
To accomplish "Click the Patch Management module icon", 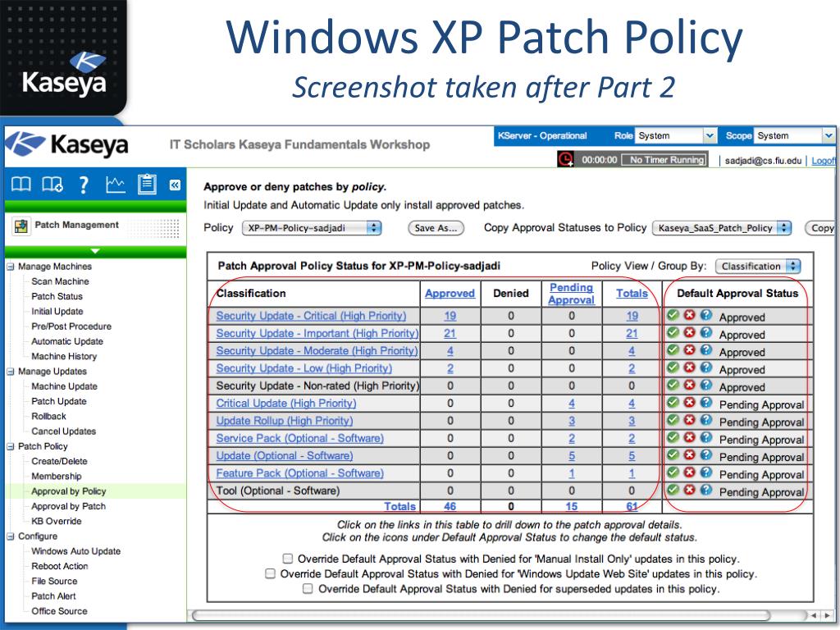I will pos(21,226).
